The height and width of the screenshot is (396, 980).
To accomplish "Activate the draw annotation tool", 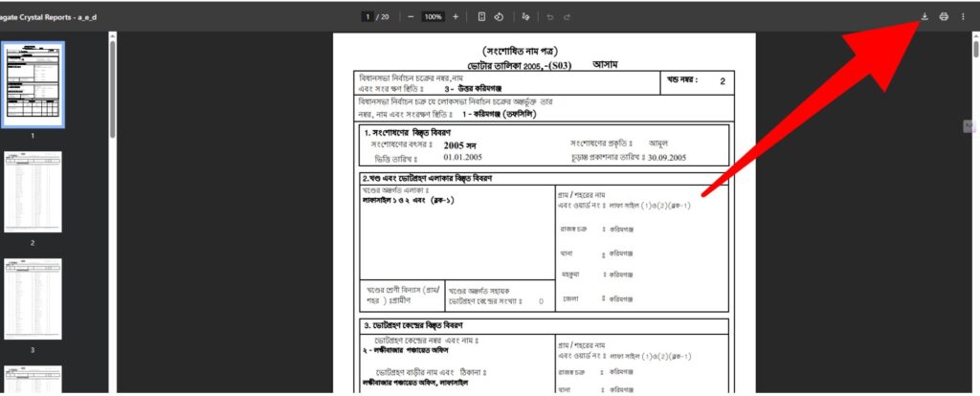I will point(526,17).
